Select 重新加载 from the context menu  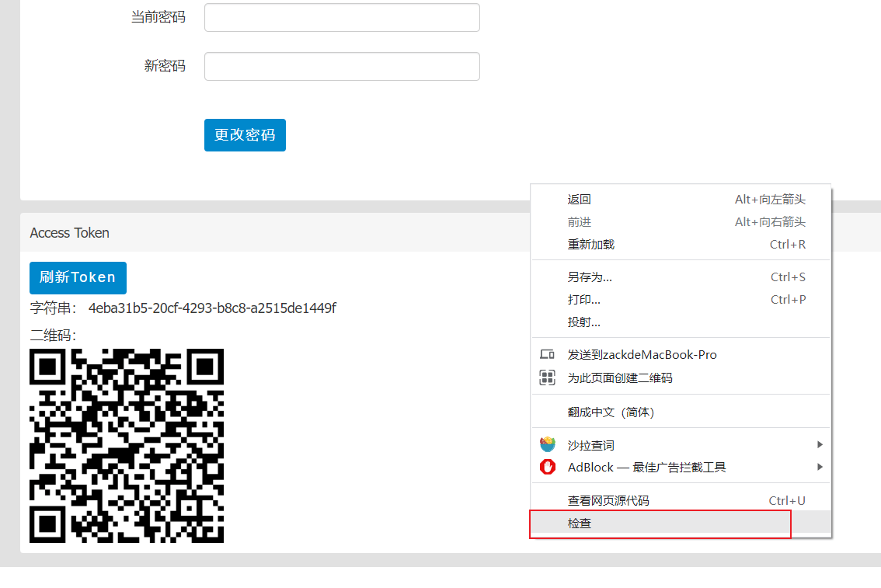pos(681,245)
